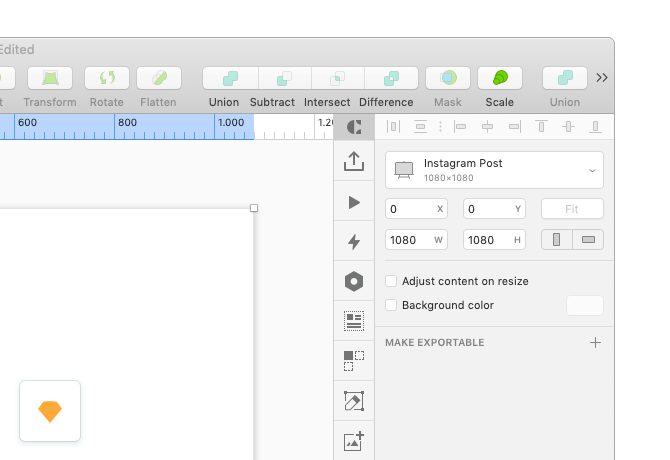Click the add image photo icon
The image size is (670, 460).
click(354, 441)
